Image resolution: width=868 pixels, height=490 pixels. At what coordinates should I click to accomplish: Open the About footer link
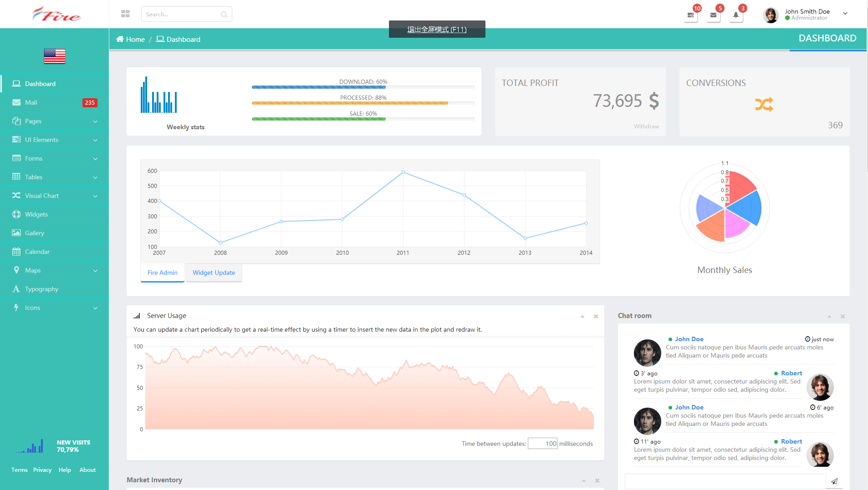click(87, 470)
